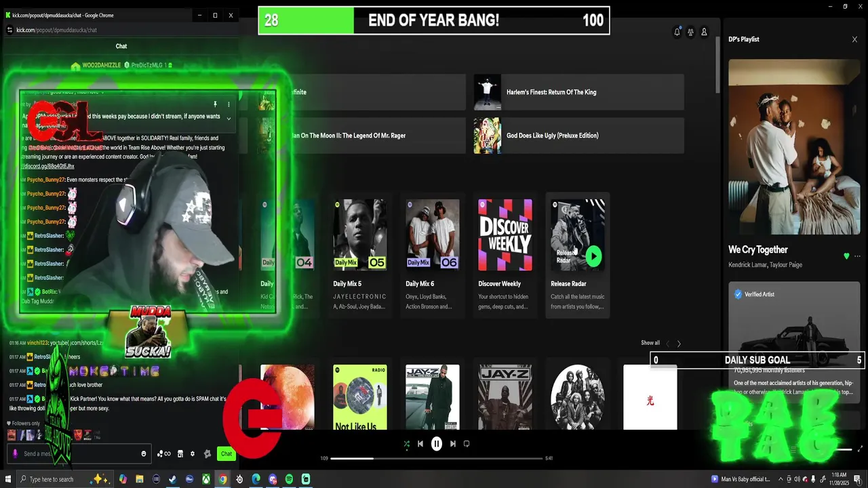Viewport: 868px width, 488px height.
Task: Open Spotify notifications bell
Action: [x=677, y=32]
